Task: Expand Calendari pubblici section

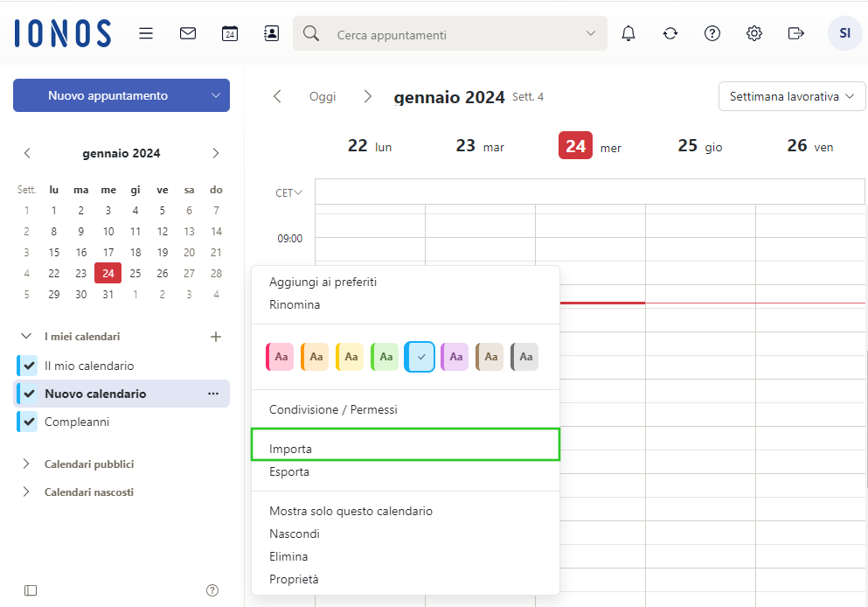Action: tap(26, 464)
